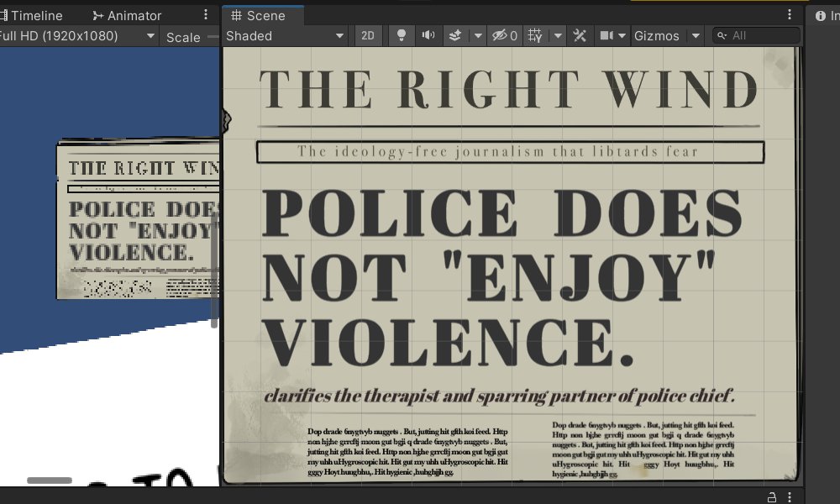The width and height of the screenshot is (840, 504).
Task: Open the bottom-right panel three-dot menu
Action: click(789, 496)
